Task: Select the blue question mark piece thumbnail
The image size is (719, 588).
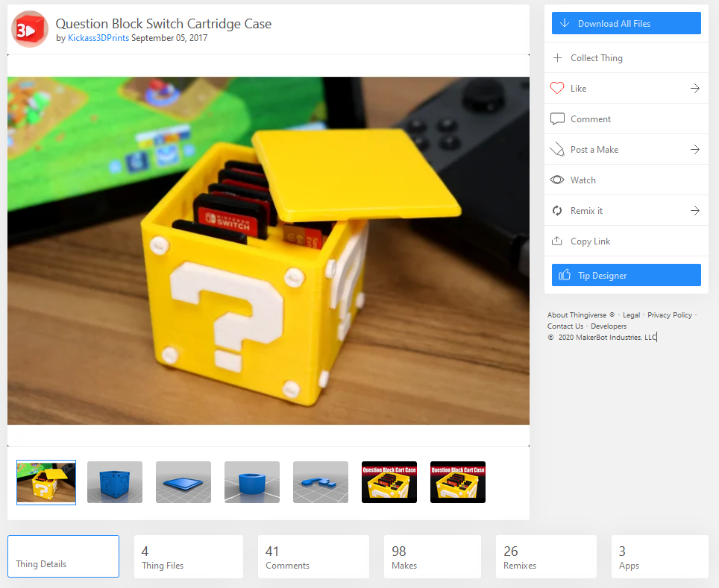Action: click(321, 482)
